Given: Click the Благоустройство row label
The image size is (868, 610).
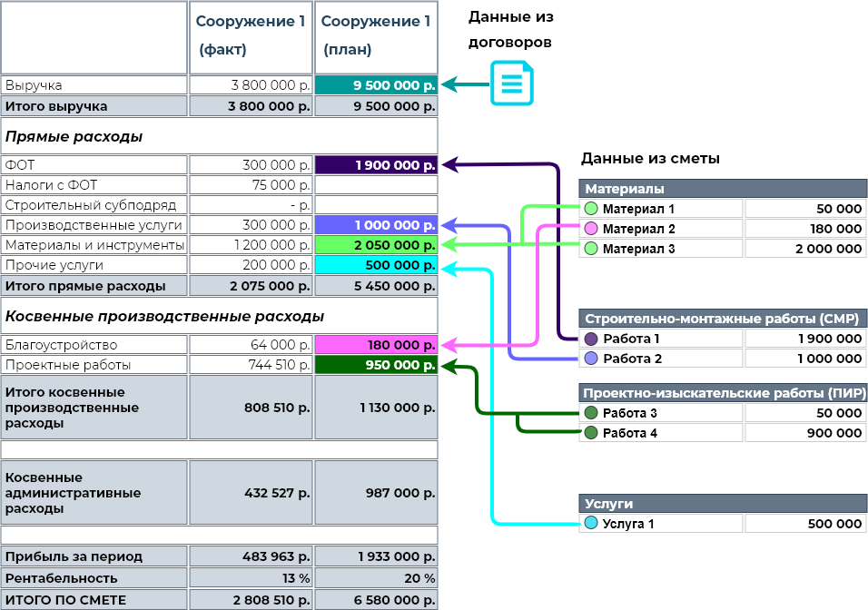Looking at the screenshot, I should [94, 345].
